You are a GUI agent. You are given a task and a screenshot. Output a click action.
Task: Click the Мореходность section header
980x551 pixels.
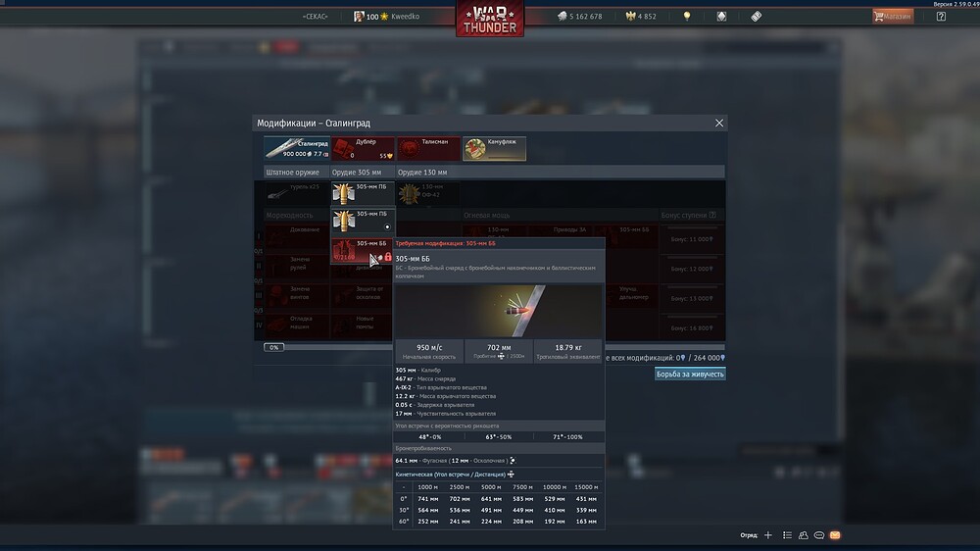289,215
